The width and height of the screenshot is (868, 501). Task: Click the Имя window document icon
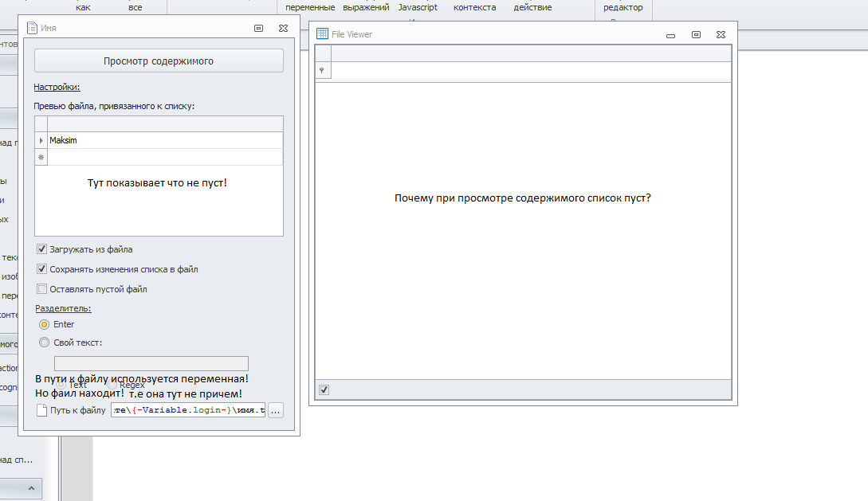[31, 28]
